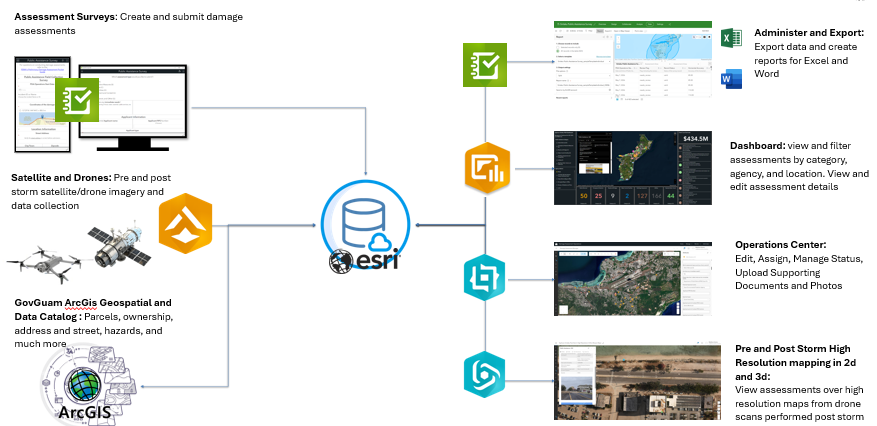Select the phone survey mockup

pos(43,105)
